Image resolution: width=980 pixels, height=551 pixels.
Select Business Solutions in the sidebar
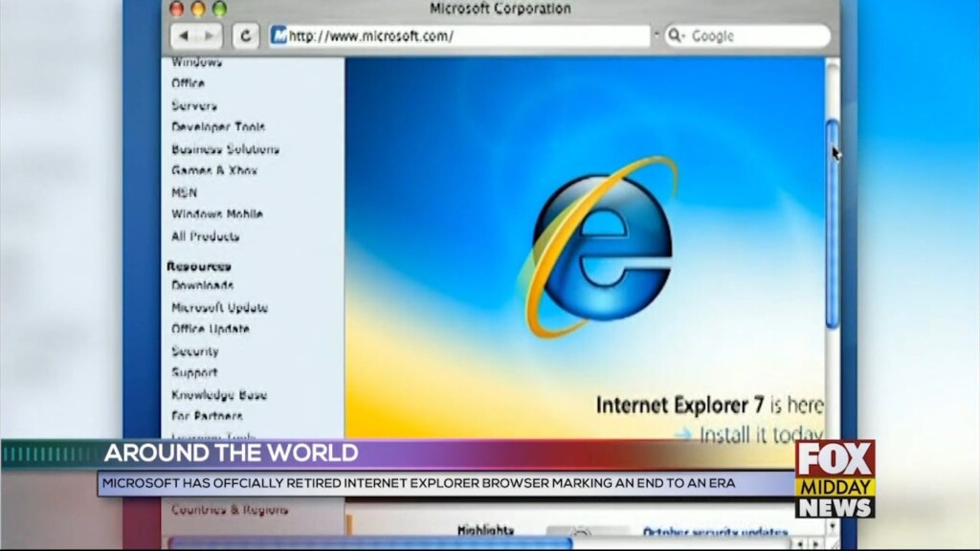(x=225, y=148)
